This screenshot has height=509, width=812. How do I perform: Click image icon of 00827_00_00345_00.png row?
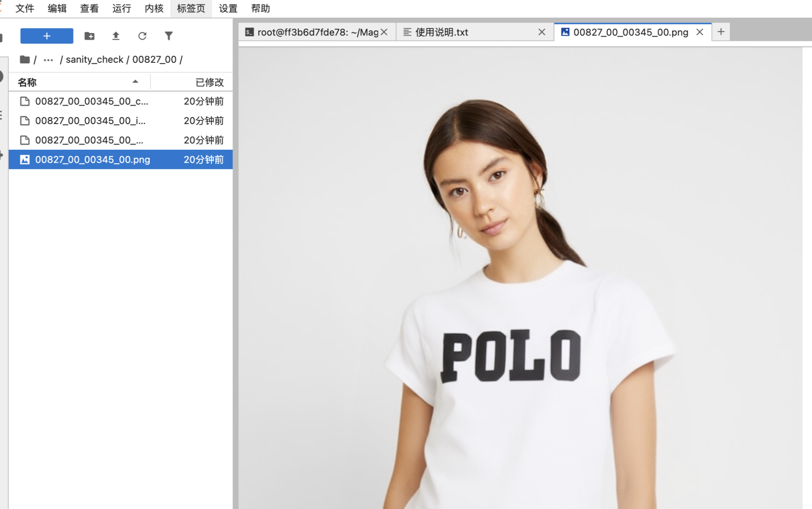(x=25, y=160)
